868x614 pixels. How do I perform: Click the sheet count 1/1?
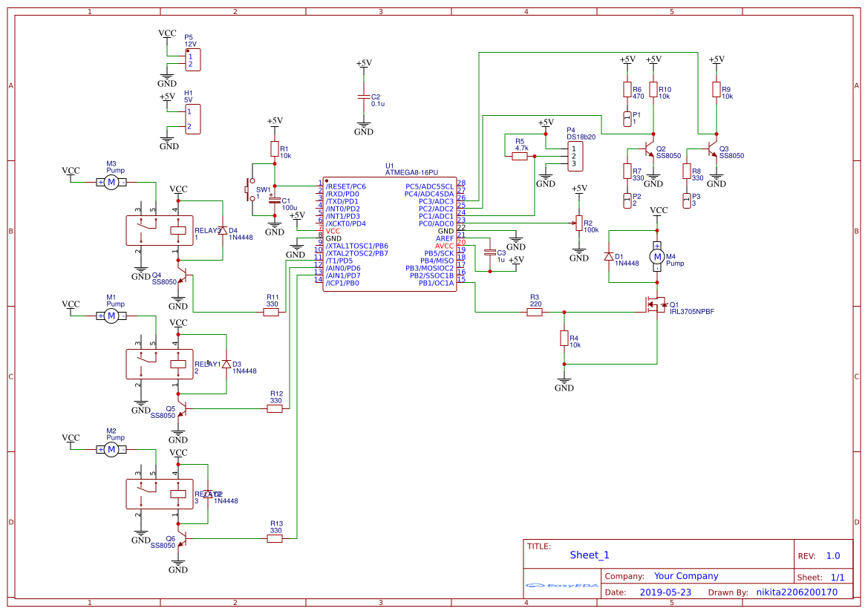pos(838,577)
